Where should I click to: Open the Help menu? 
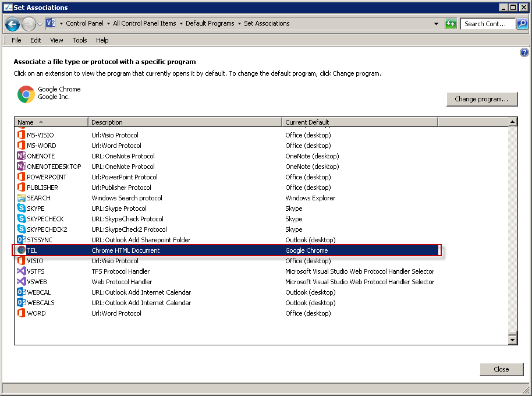click(x=102, y=40)
